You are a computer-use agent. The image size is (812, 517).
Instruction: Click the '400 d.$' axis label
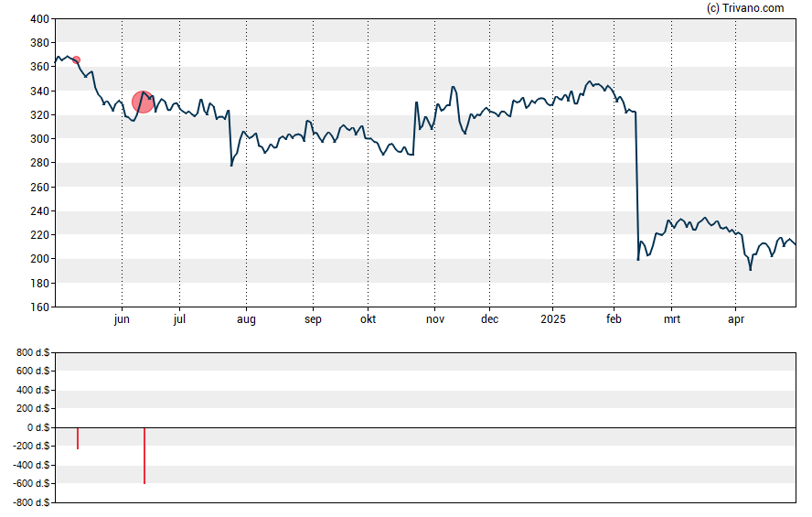33,390
